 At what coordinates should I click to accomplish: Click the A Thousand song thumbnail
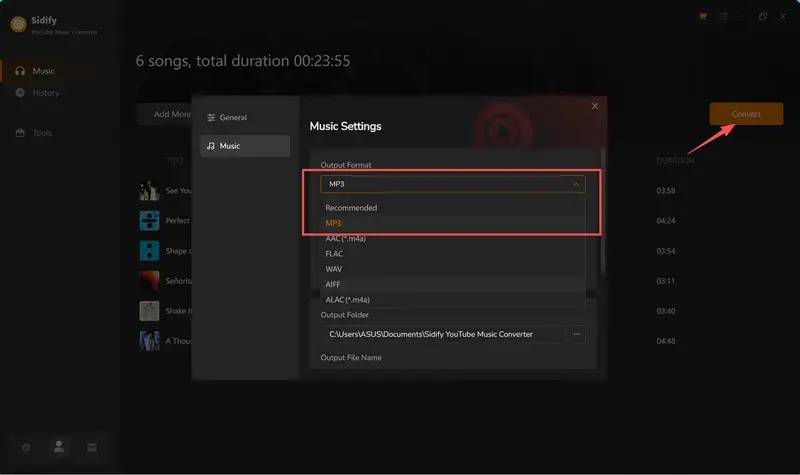click(x=149, y=341)
